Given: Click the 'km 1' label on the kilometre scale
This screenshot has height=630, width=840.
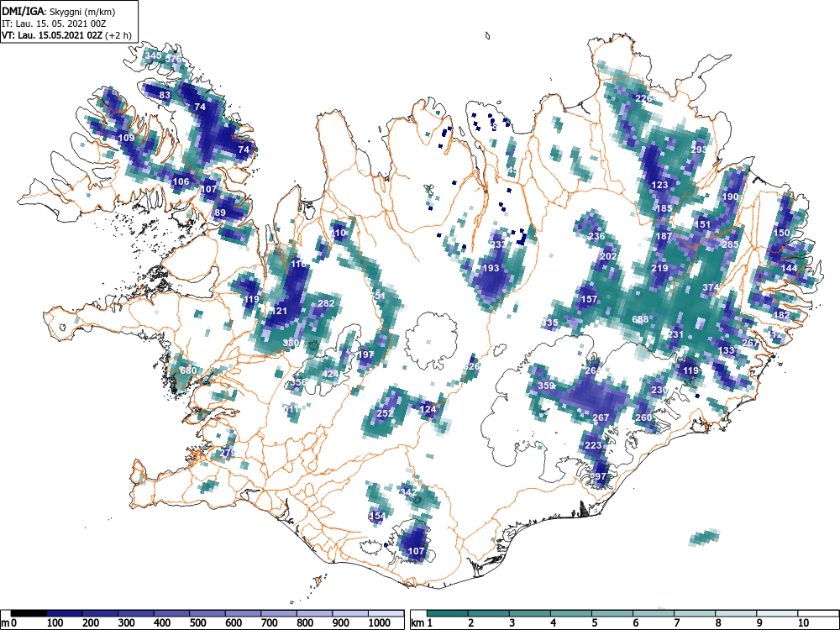Looking at the screenshot, I should pos(423,623).
